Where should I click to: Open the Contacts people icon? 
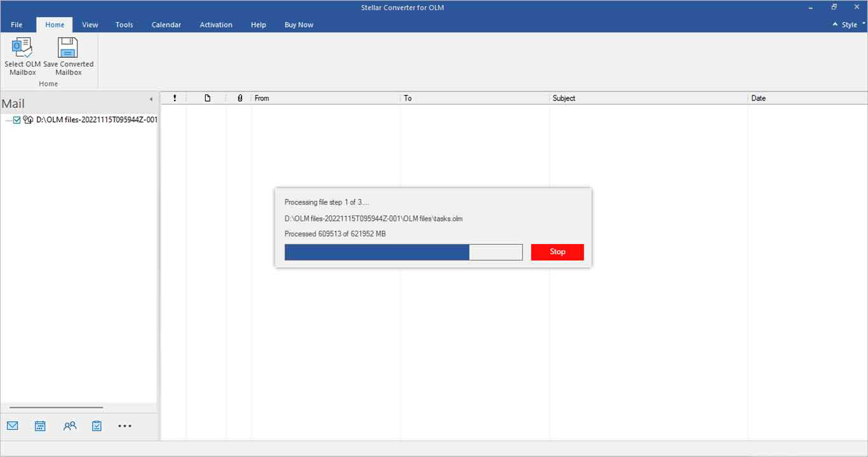click(70, 426)
